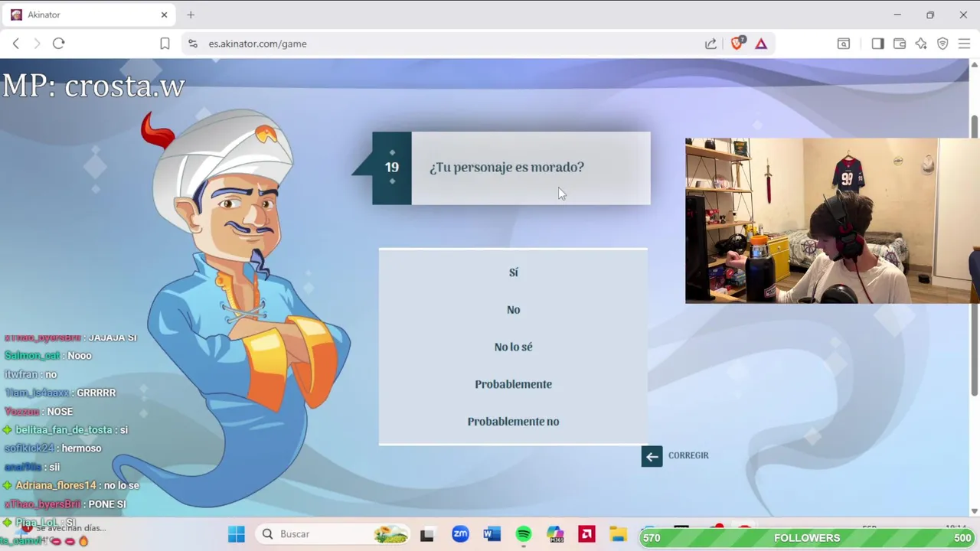Bookmark this page
The width and height of the screenshot is (980, 551).
(x=165, y=44)
